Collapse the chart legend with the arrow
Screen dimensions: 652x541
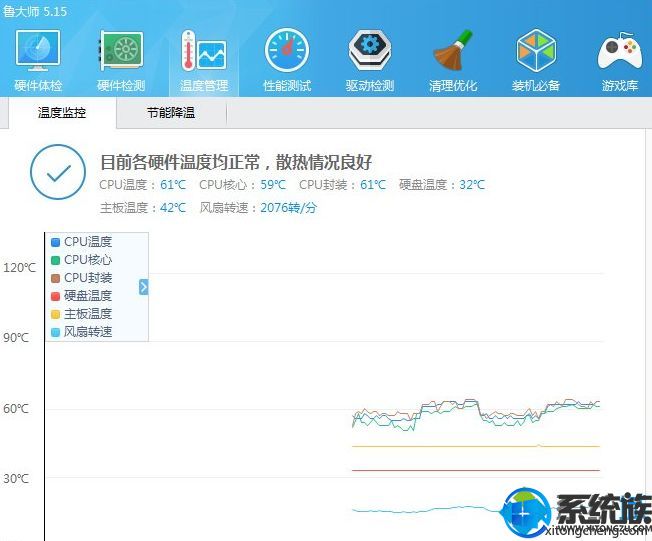pos(143,287)
